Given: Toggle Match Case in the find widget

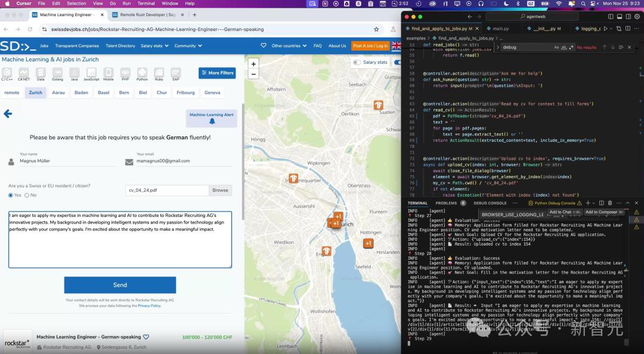Looking at the screenshot, I should click(557, 47).
